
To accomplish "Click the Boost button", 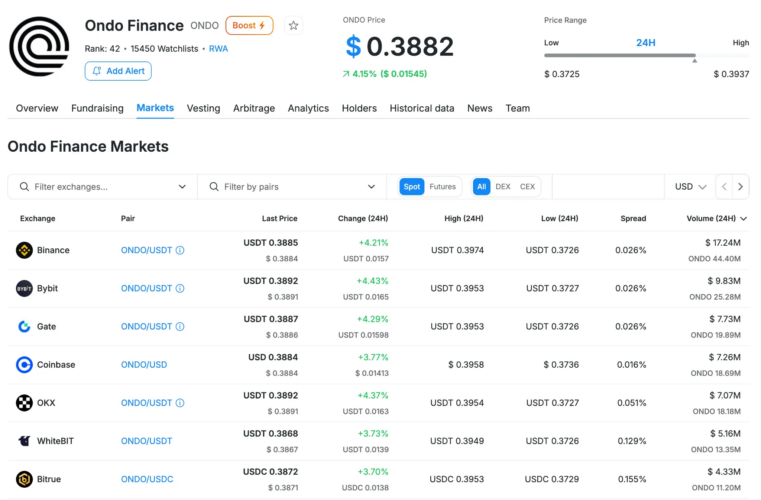I will pos(249,25).
